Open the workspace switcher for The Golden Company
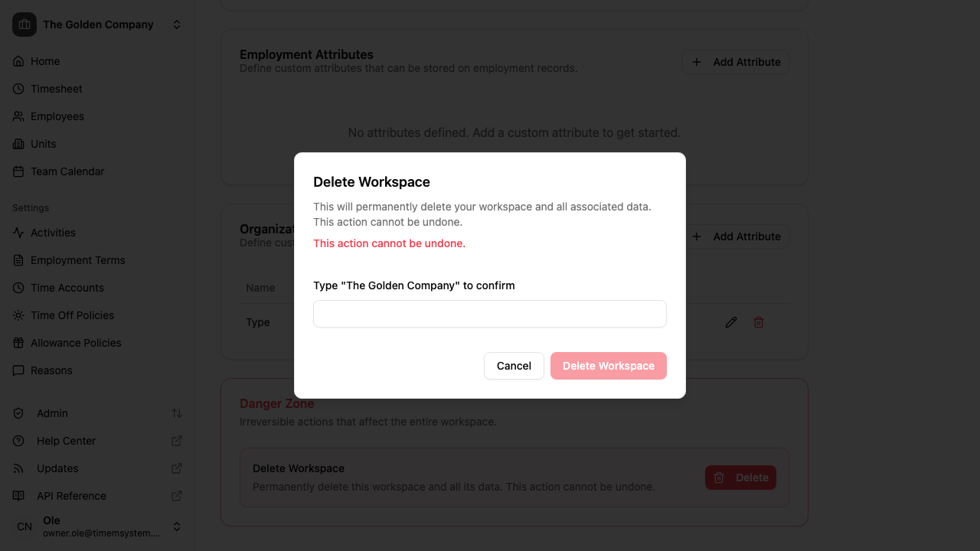 (x=176, y=24)
